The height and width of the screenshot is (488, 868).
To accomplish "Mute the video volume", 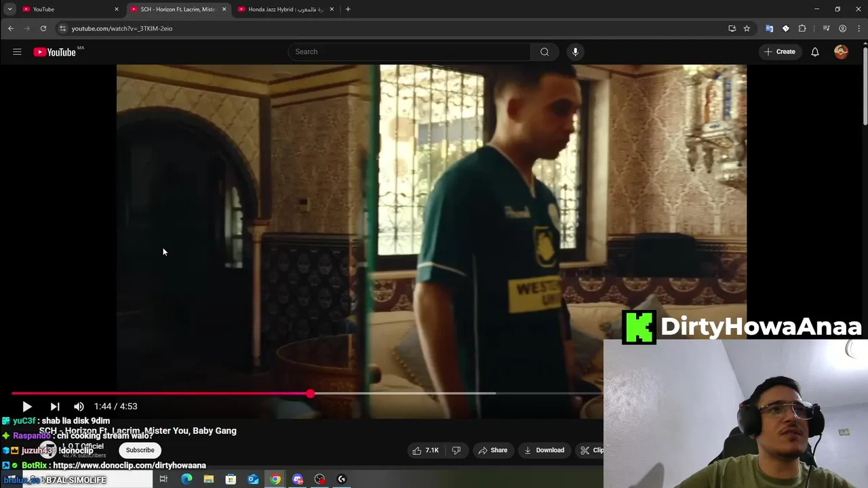I will pyautogui.click(x=79, y=407).
